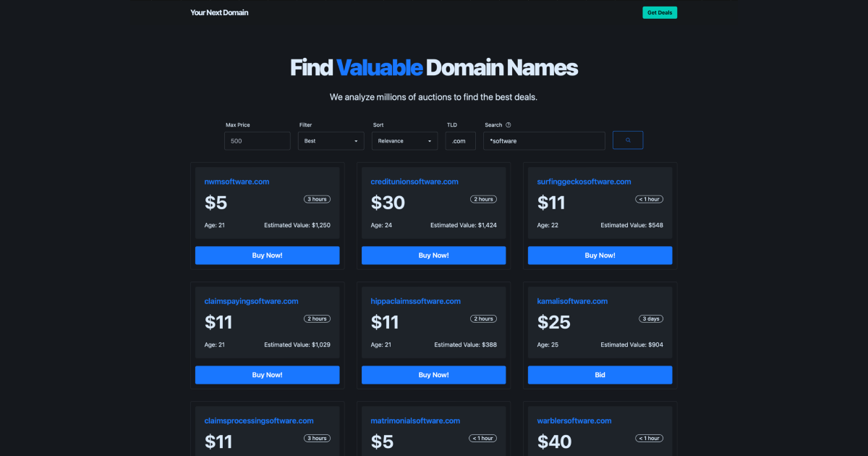The height and width of the screenshot is (456, 868).
Task: Click Buy Now for creditunionsoftware.com
Action: click(x=434, y=256)
